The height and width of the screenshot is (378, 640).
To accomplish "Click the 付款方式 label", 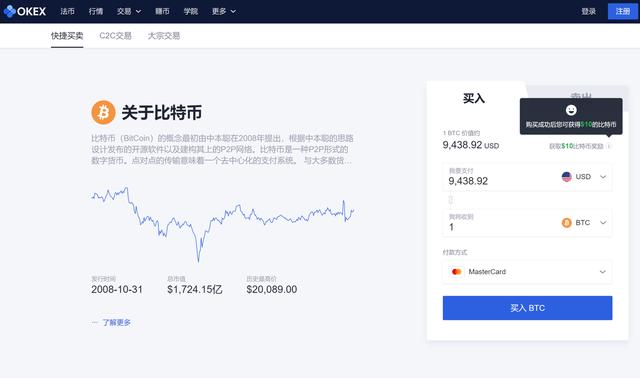I will [x=455, y=252].
